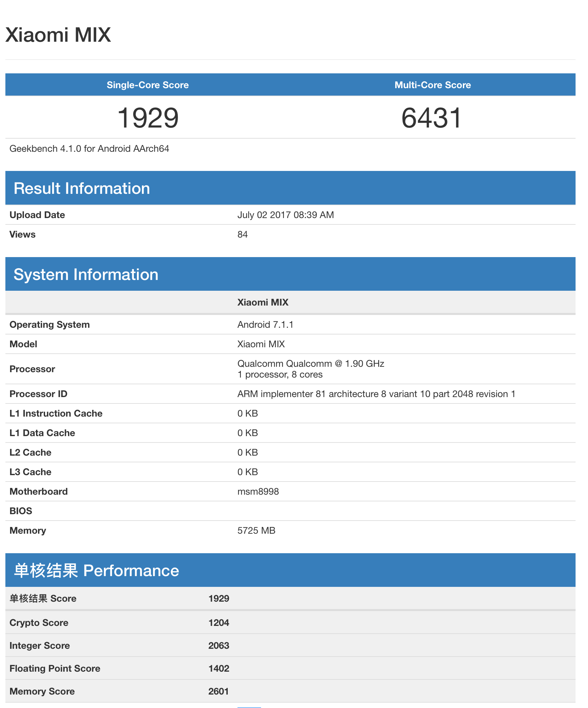Select the Single-Core Score header
The height and width of the screenshot is (708, 588).
[148, 85]
